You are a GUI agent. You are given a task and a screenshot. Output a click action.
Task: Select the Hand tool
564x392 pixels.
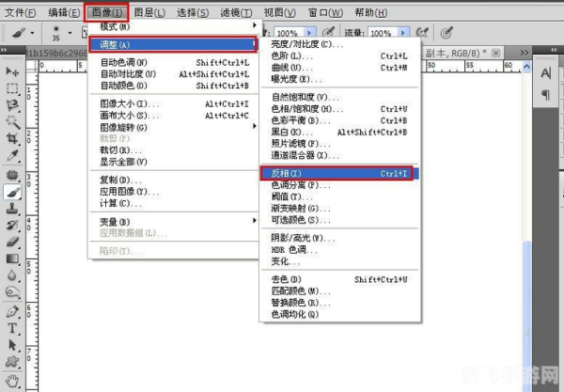[12, 381]
